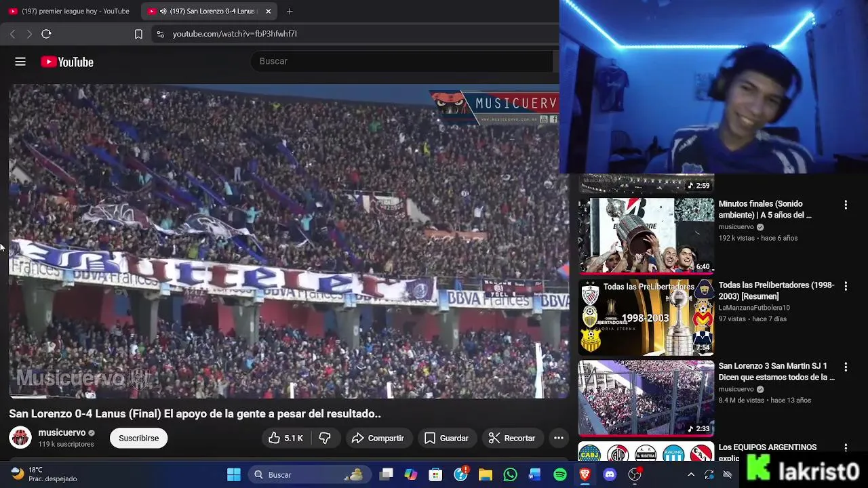The height and width of the screenshot is (488, 868).
Task: Bookmark this page using the address bar icon
Action: click(x=138, y=34)
